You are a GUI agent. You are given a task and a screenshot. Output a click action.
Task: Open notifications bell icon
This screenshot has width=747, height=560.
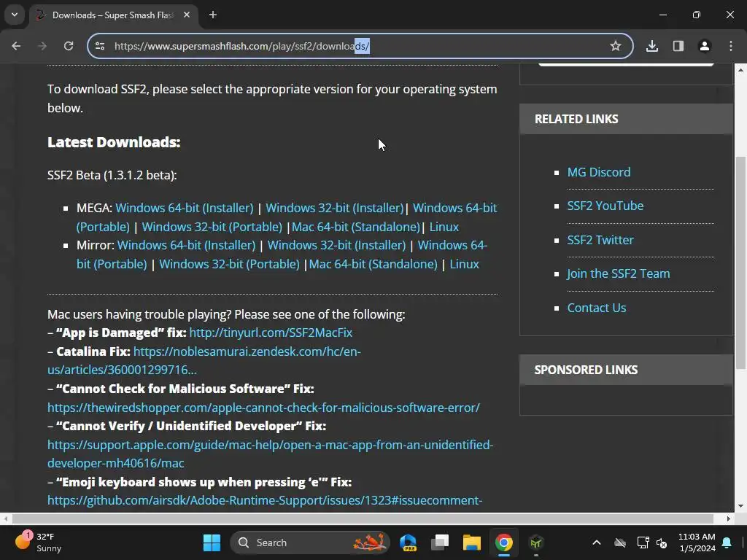click(727, 542)
